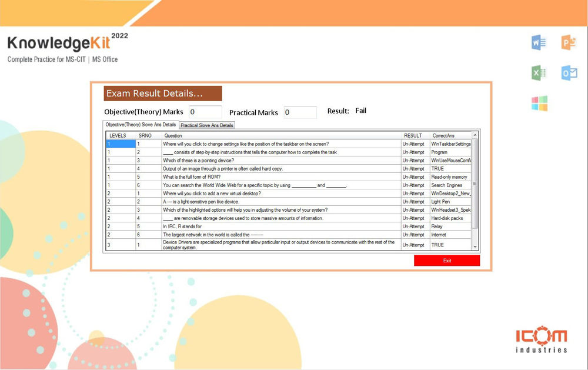Click the RESULT column header

pyautogui.click(x=415, y=135)
